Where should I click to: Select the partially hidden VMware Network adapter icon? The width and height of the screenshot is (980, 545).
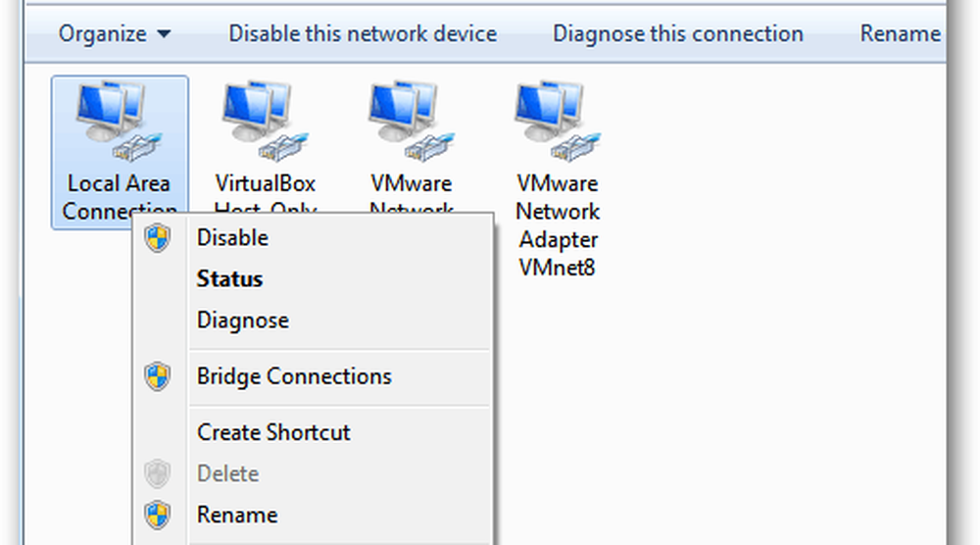point(412,121)
